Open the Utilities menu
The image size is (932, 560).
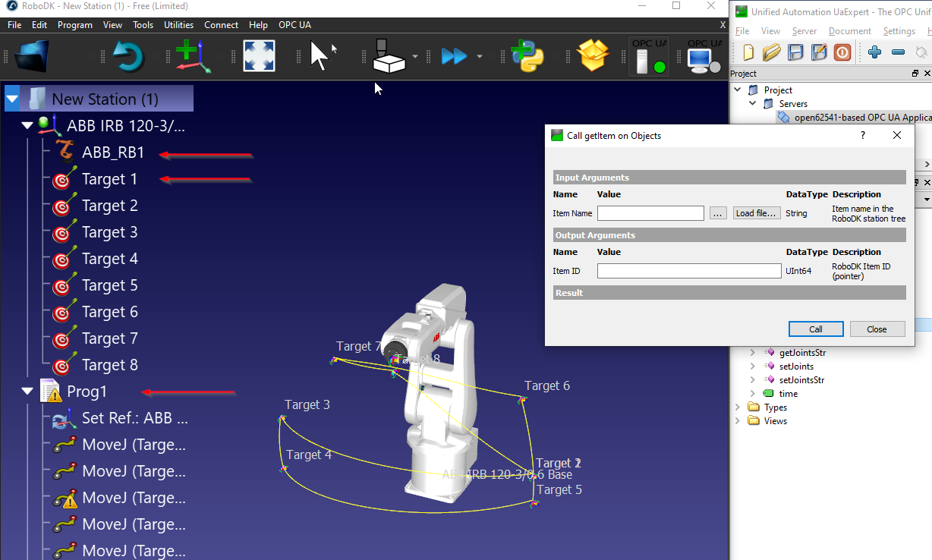click(x=178, y=25)
